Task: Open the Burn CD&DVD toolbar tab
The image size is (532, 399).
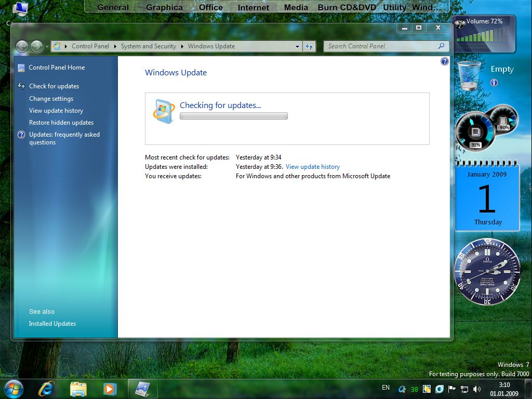Action: point(347,7)
